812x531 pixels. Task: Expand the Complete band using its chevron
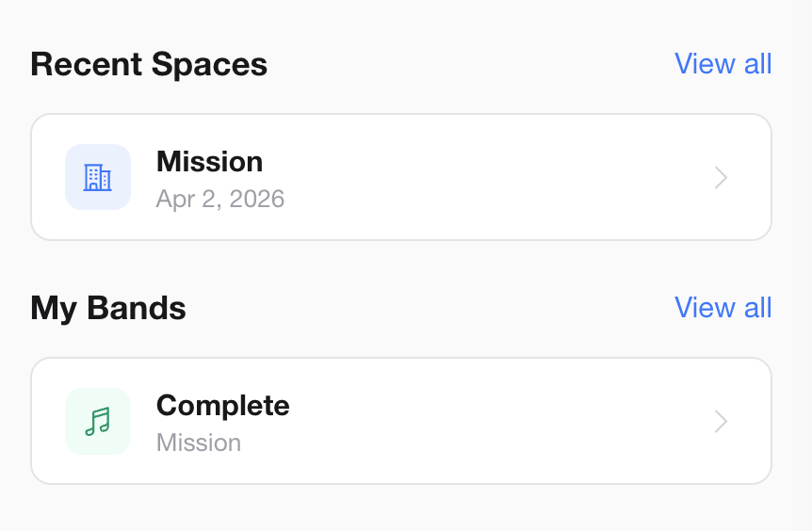coord(721,422)
